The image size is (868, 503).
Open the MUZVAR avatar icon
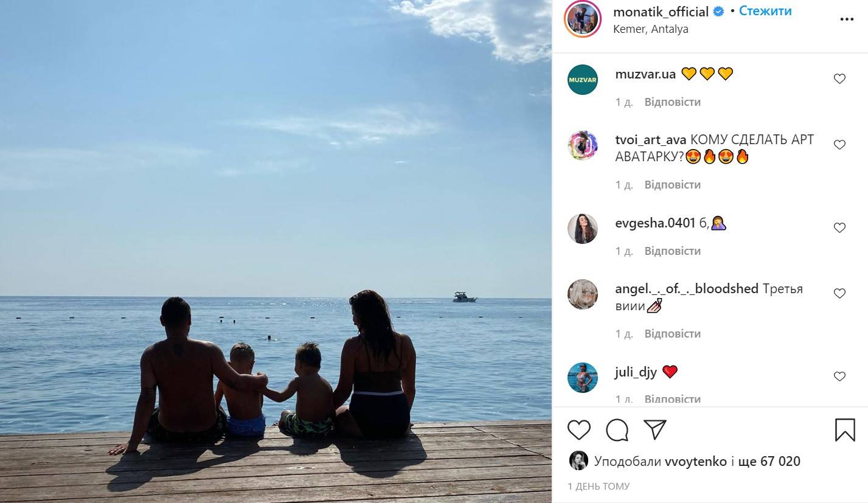click(583, 80)
